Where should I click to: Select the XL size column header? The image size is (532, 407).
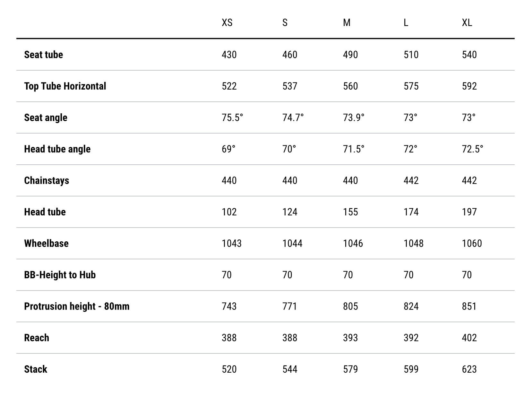467,22
